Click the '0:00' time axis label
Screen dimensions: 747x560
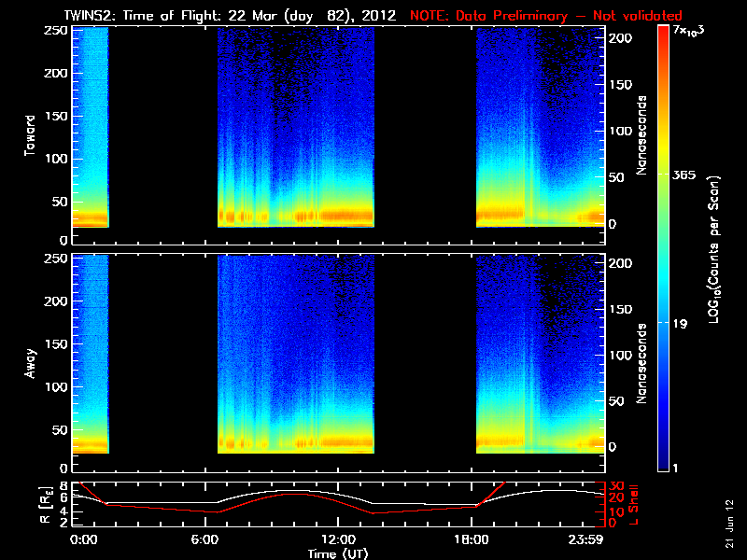(83, 539)
